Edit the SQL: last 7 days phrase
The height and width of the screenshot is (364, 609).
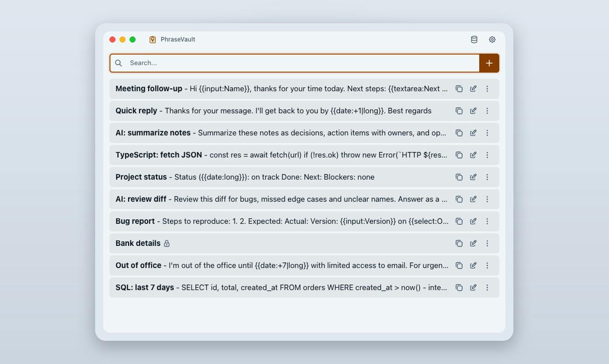click(473, 287)
